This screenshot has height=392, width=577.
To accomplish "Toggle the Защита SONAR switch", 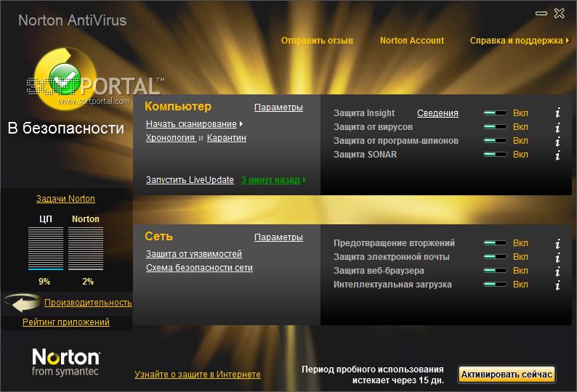I will [x=495, y=155].
